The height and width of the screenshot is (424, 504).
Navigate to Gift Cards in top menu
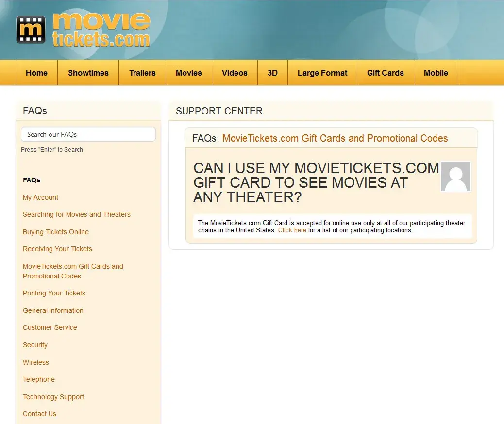click(x=385, y=73)
